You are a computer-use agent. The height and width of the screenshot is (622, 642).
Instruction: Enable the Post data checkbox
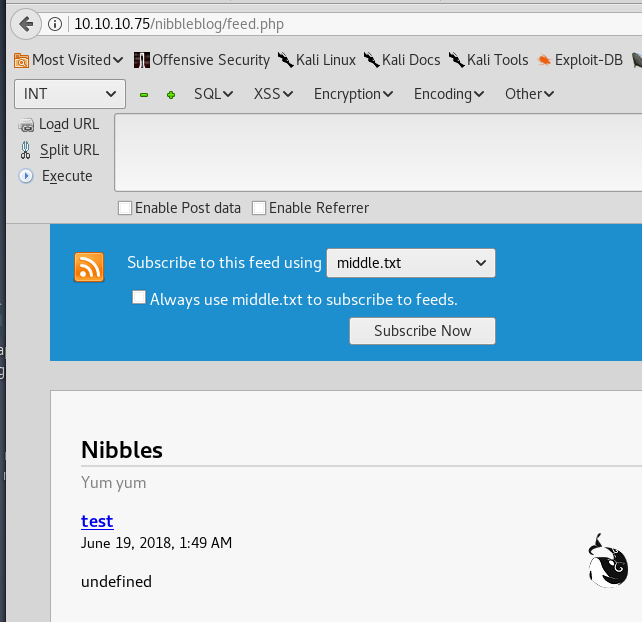tap(125, 208)
